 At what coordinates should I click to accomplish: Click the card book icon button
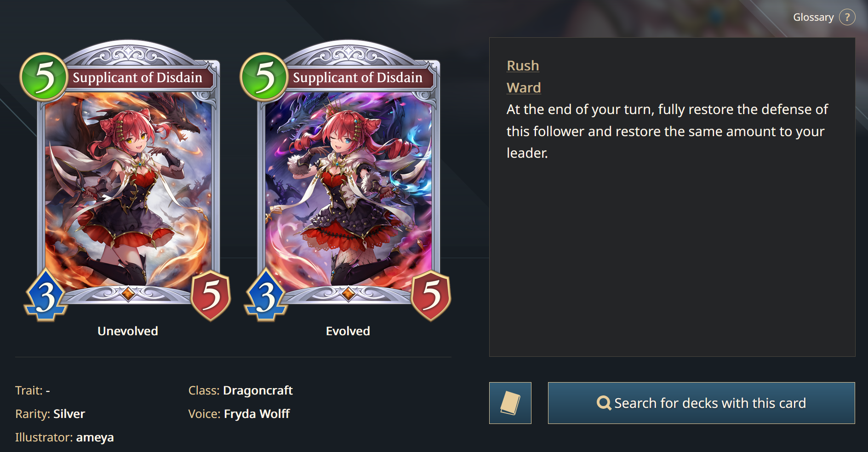pos(510,403)
